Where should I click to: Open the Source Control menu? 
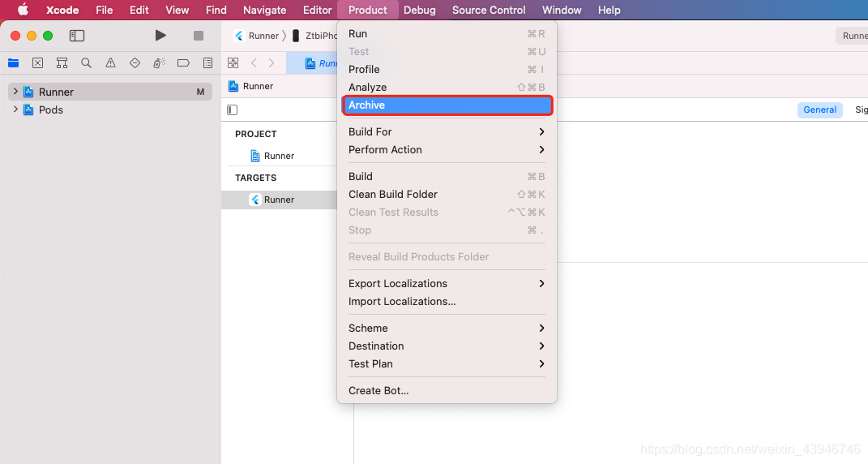[x=489, y=10]
